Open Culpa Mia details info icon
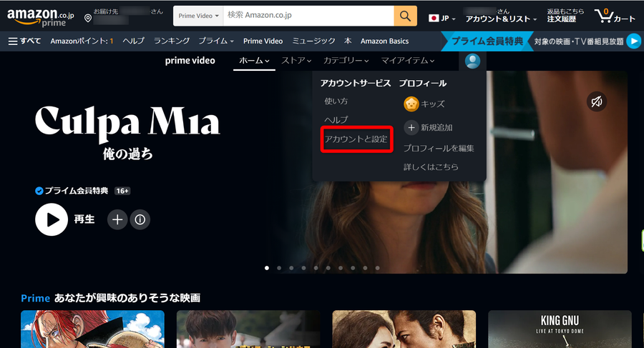Viewport: 644px width, 348px height. coord(140,220)
